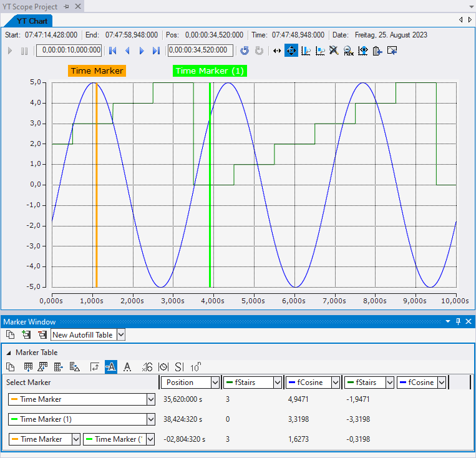The width and height of the screenshot is (476, 458).
Task: Toggle the dotted-underline A text option
Action: (x=127, y=367)
